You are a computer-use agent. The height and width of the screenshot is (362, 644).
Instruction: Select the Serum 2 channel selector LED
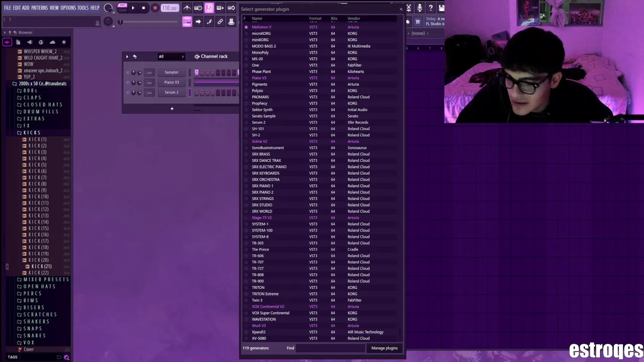[x=190, y=93]
